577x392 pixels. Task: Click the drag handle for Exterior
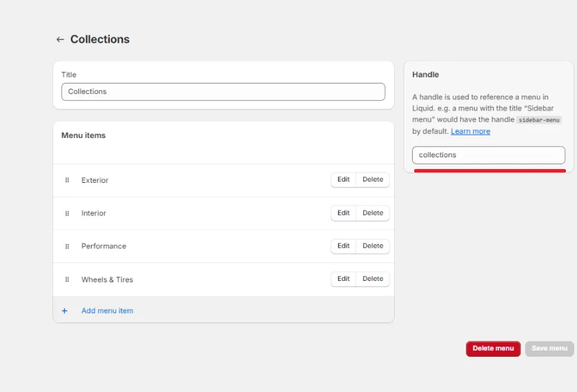click(x=67, y=180)
